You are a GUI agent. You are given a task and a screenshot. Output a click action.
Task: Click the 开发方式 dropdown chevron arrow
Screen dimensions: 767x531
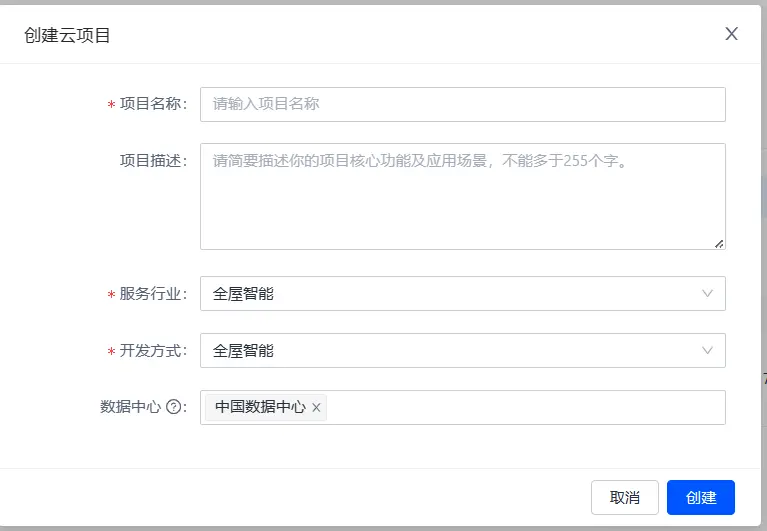click(707, 351)
